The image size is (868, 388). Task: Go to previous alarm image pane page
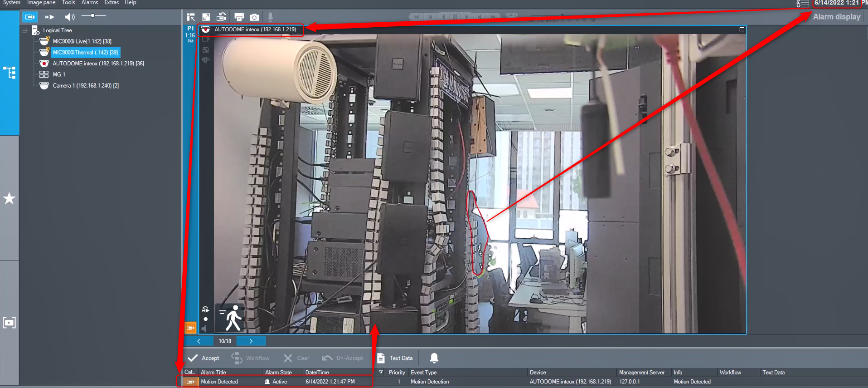[199, 341]
